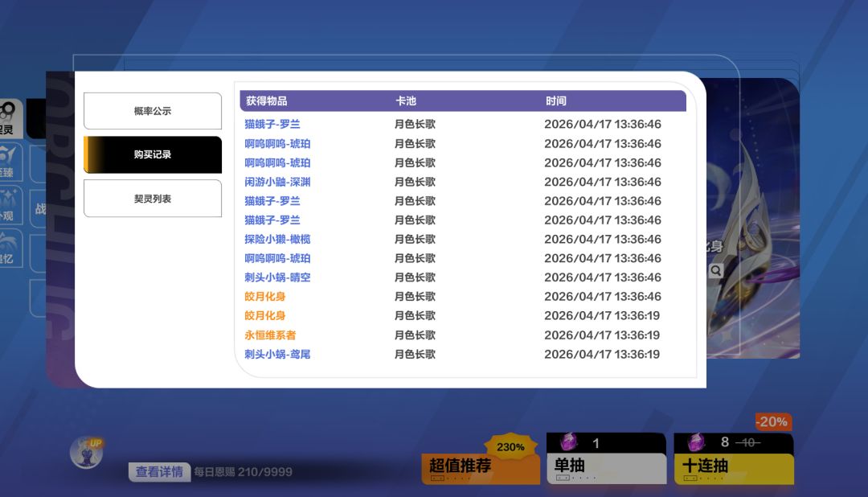Switch to the 契灵列表 tab
The image size is (868, 497).
pos(152,199)
